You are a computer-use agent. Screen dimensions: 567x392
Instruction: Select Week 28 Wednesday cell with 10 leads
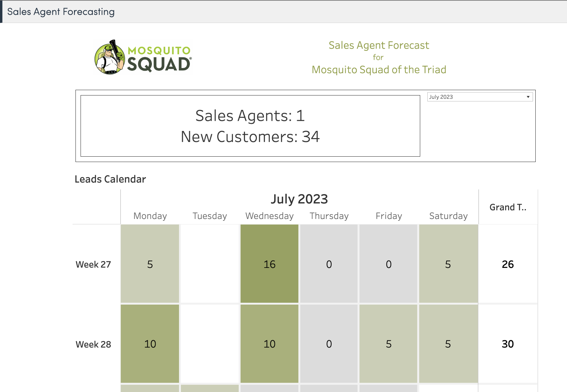[x=269, y=344]
